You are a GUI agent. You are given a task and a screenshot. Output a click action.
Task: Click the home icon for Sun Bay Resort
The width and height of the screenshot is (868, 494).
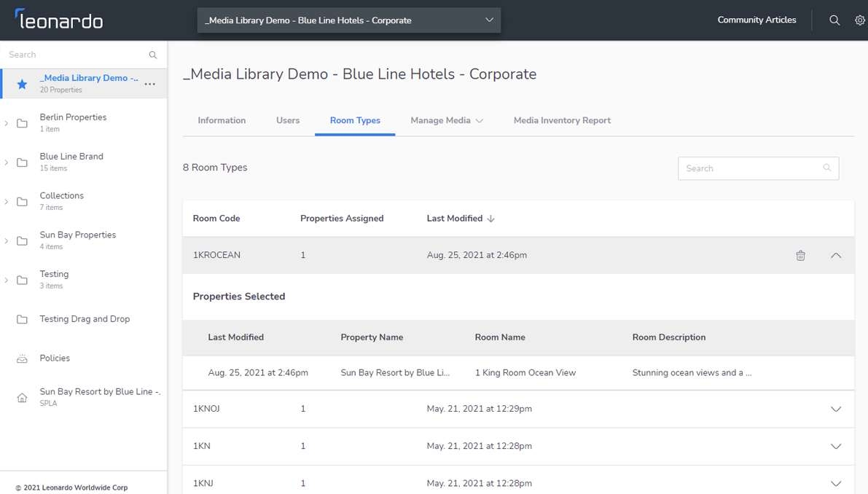[x=22, y=398]
